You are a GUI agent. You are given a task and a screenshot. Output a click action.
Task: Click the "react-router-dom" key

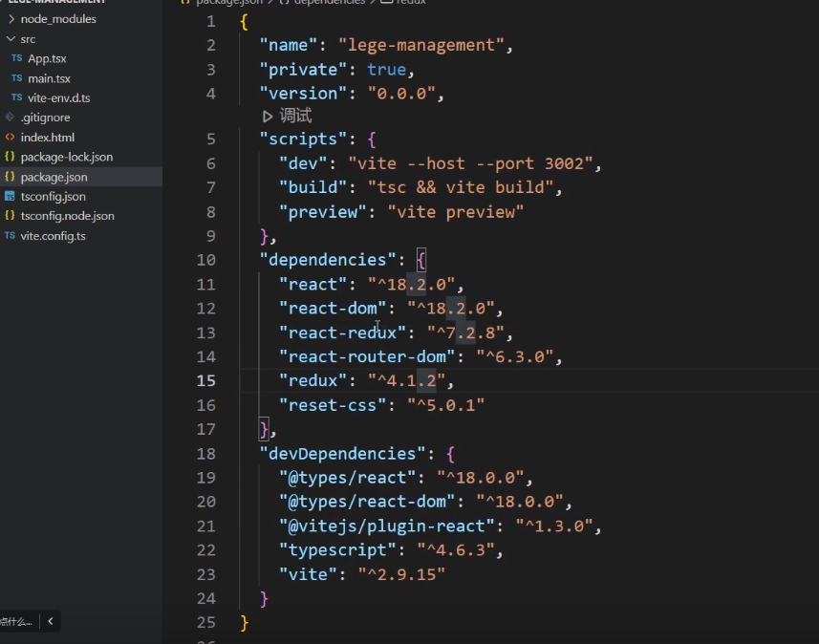367,356
